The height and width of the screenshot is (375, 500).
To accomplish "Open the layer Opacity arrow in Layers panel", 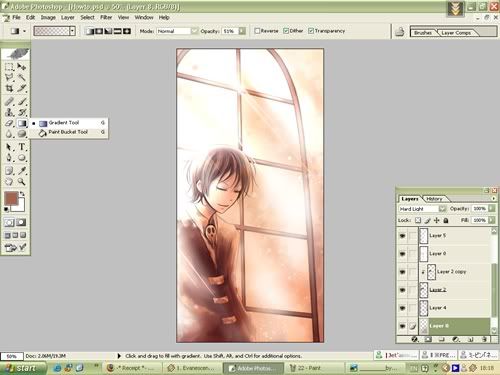I will (x=492, y=209).
